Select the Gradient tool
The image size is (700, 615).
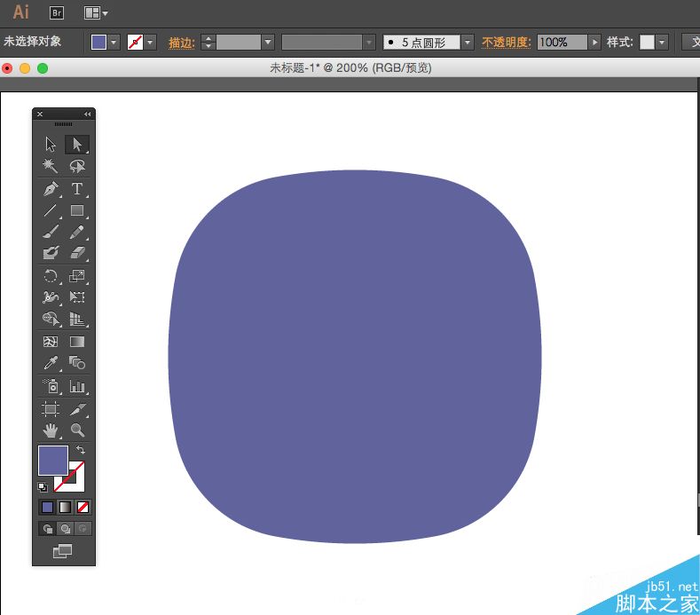[77, 342]
